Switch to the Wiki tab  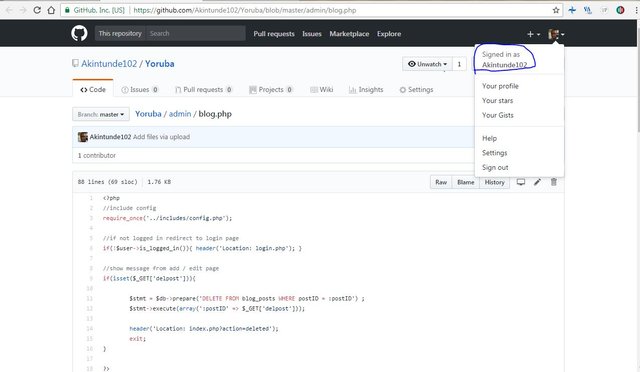pyautogui.click(x=322, y=89)
